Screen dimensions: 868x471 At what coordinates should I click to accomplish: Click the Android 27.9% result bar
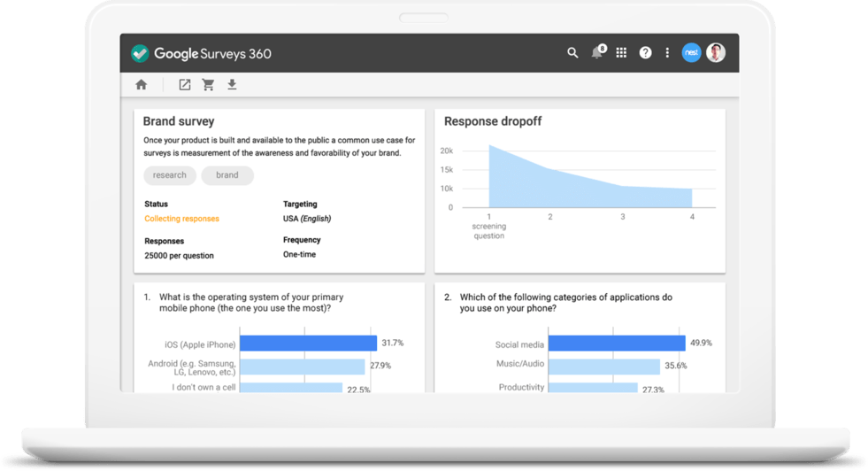[x=302, y=367]
